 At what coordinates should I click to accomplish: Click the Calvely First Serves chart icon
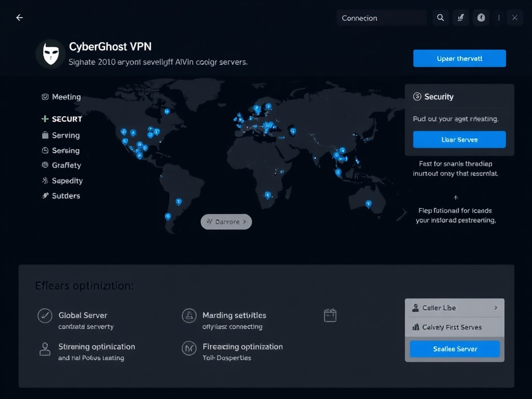pyautogui.click(x=416, y=327)
